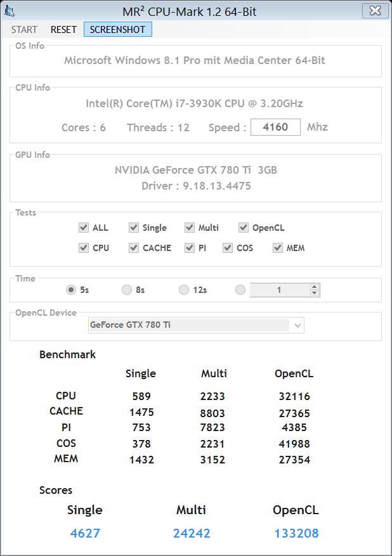Click the COS Multi result 2231
This screenshot has height=556, width=392.
click(212, 444)
